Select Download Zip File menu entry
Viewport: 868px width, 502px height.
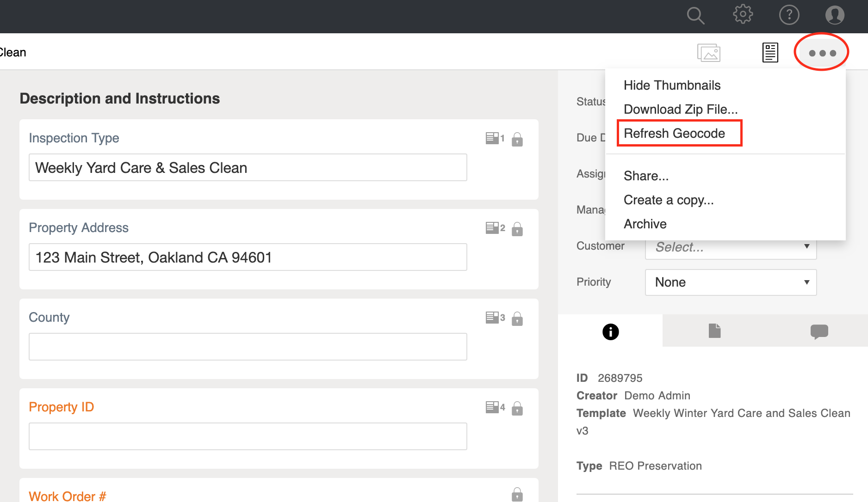click(x=680, y=109)
